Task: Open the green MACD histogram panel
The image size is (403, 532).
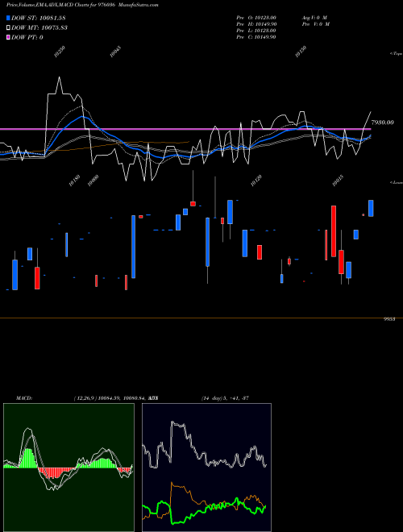Action: pyautogui.click(x=69, y=468)
